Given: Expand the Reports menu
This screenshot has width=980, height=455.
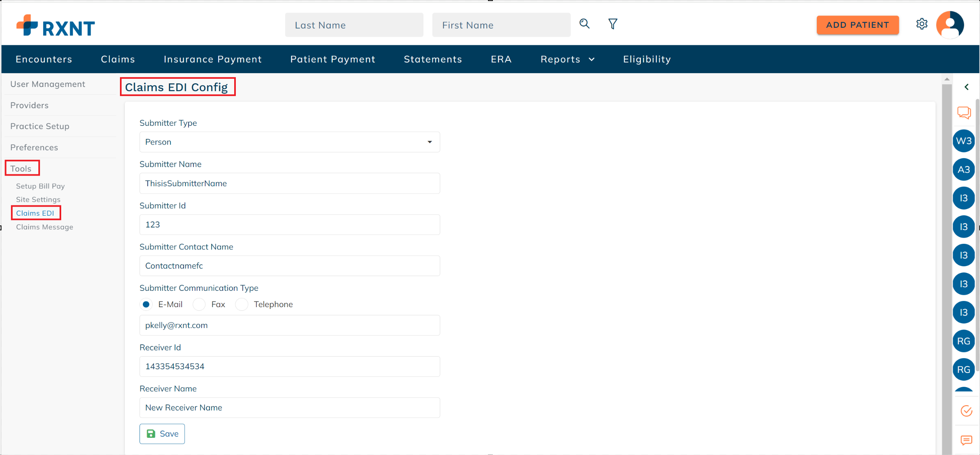Looking at the screenshot, I should tap(567, 59).
